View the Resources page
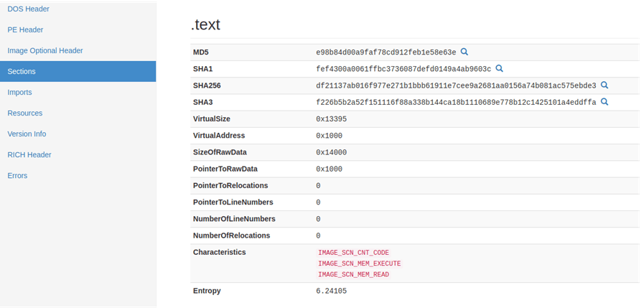This screenshot has width=644, height=308. pos(24,113)
